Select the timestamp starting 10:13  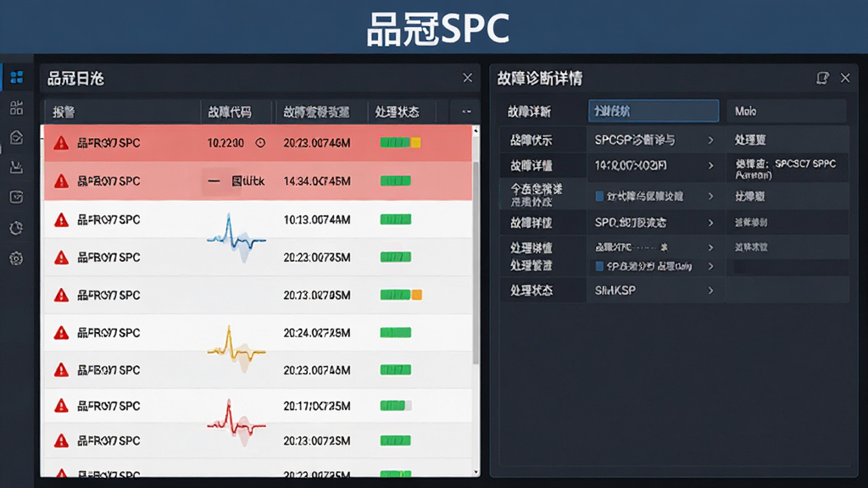coord(317,219)
